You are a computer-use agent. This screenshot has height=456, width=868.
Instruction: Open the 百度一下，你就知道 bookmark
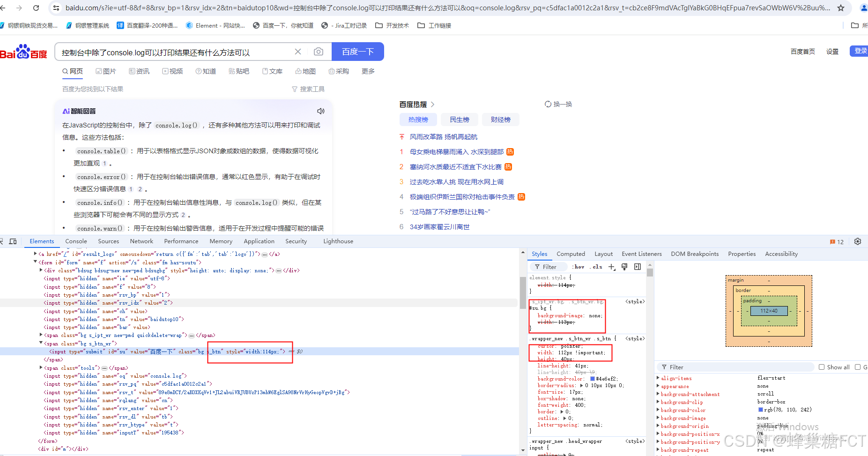[x=283, y=25]
